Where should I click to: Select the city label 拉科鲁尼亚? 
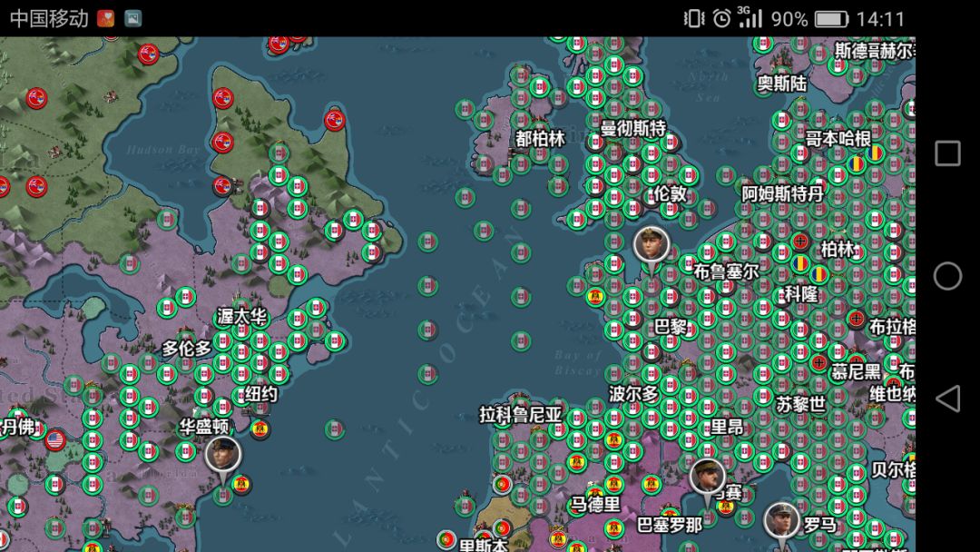[x=521, y=415]
